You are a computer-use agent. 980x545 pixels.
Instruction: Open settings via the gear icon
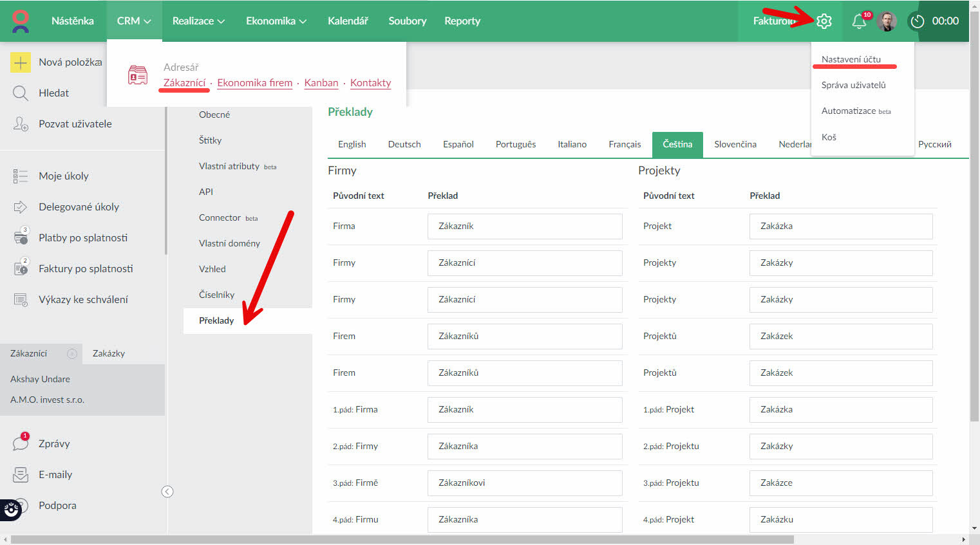(824, 21)
